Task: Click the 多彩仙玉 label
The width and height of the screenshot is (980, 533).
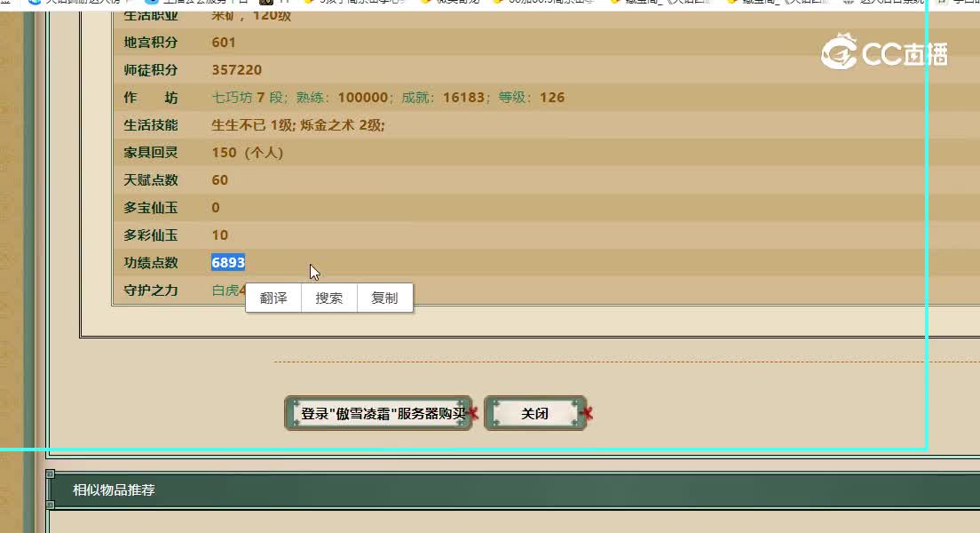Action: click(151, 235)
